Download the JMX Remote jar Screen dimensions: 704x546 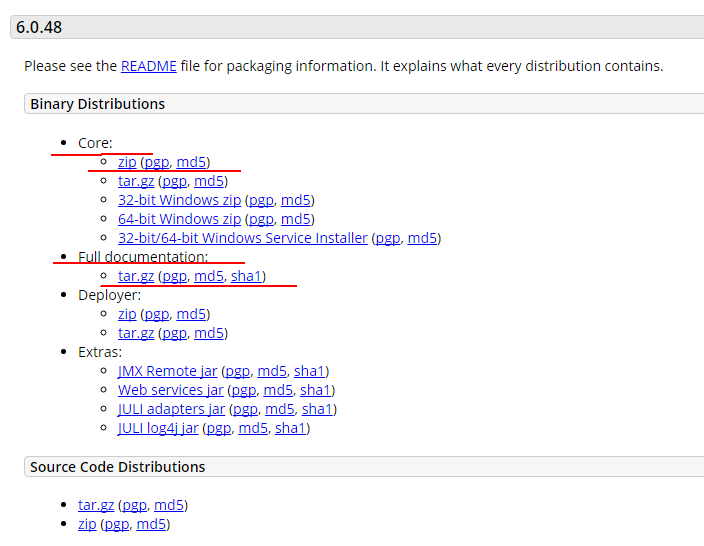click(167, 371)
